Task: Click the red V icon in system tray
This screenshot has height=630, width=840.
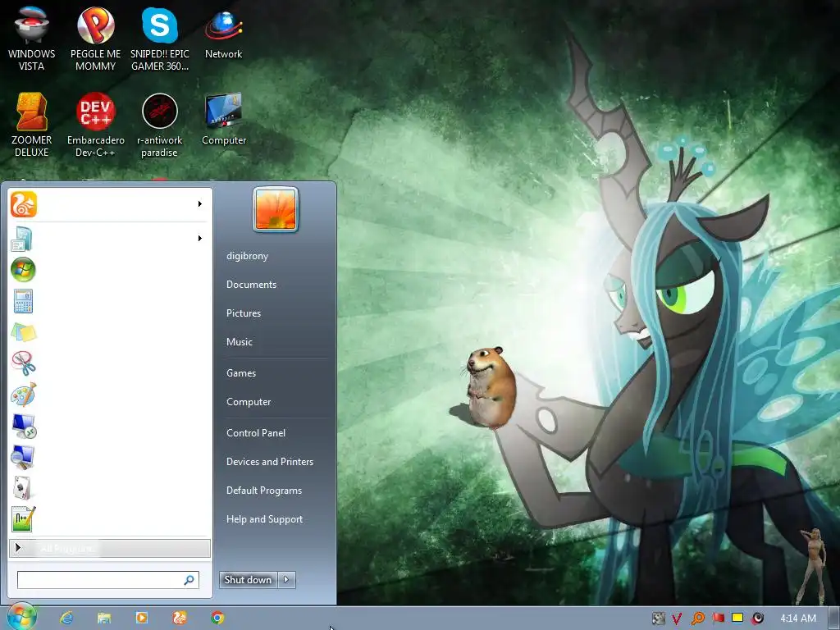Action: 677,619
